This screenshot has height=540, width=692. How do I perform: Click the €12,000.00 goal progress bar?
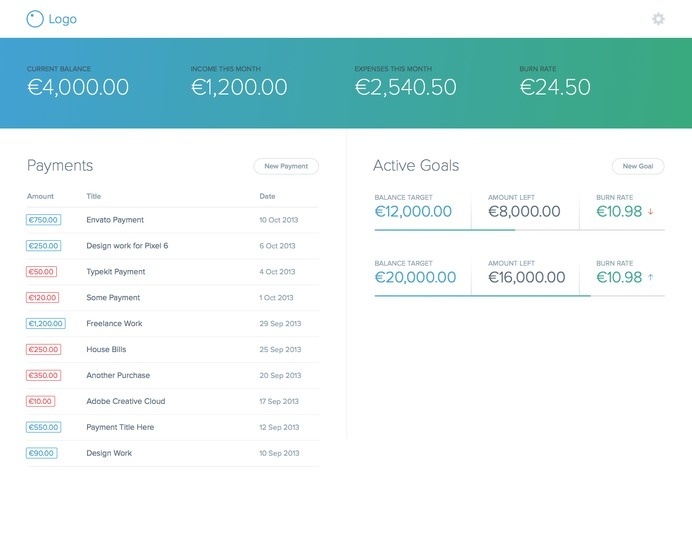519,230
